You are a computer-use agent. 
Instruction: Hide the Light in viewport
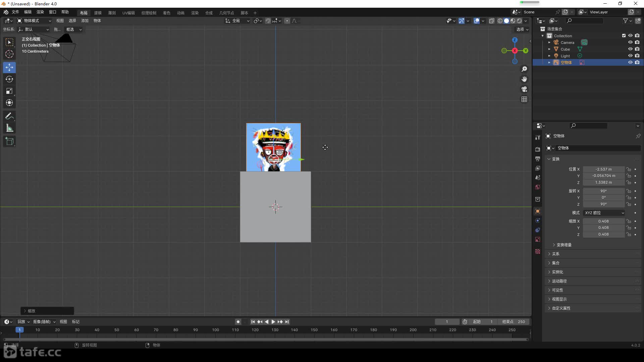(x=630, y=56)
